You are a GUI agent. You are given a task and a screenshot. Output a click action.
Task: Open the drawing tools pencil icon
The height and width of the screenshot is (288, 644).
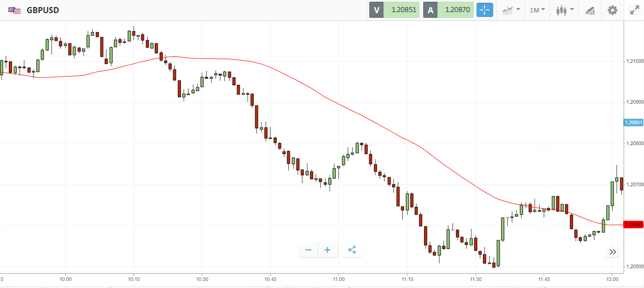590,10
